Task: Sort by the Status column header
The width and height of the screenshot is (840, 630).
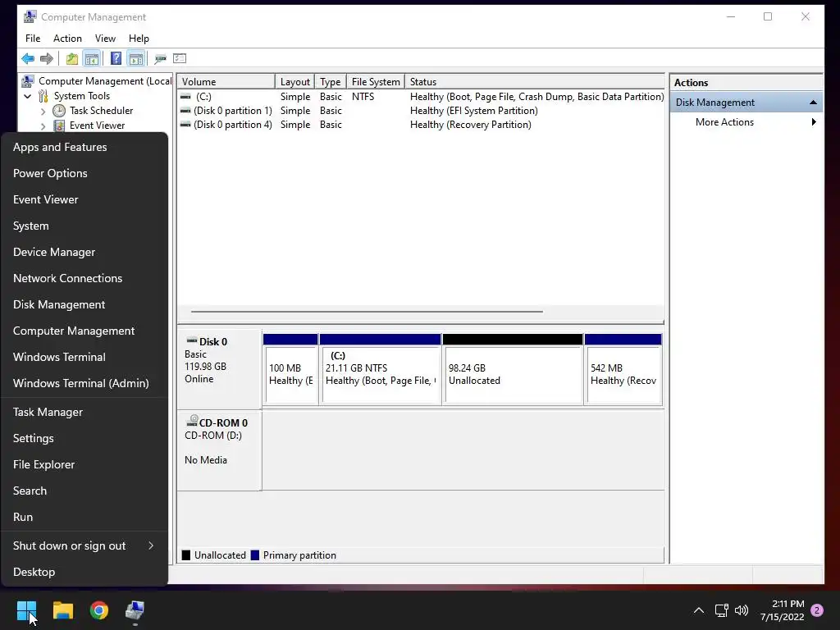Action: click(535, 82)
